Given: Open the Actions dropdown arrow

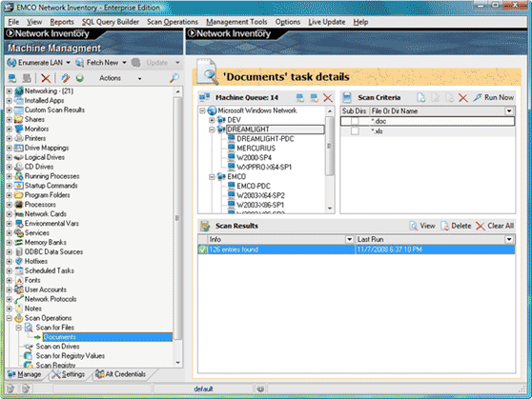Looking at the screenshot, I should [x=139, y=79].
